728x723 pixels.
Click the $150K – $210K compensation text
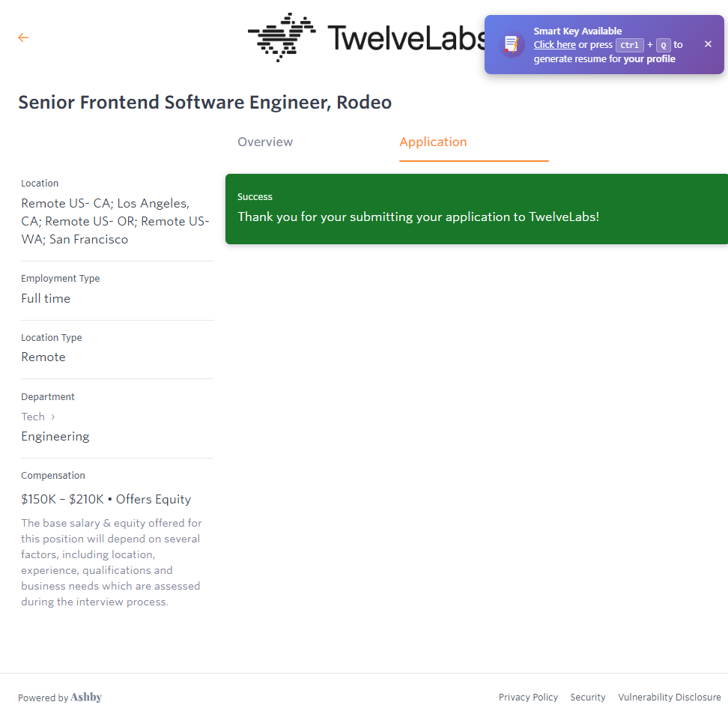pos(62,500)
